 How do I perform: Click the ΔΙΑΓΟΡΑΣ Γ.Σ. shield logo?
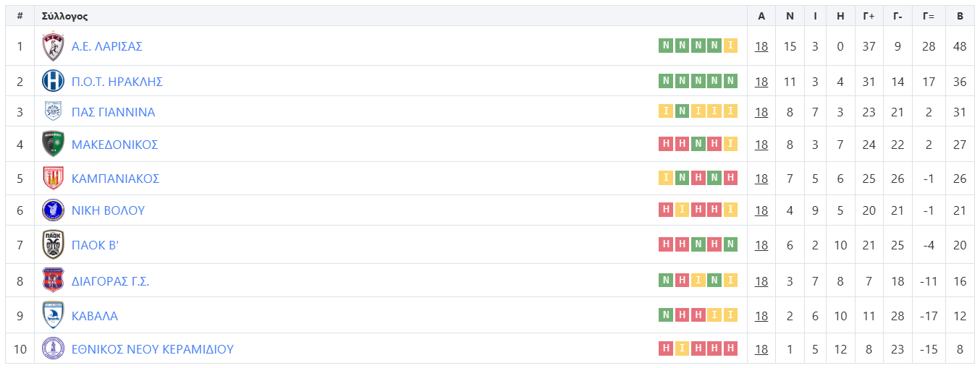(53, 281)
